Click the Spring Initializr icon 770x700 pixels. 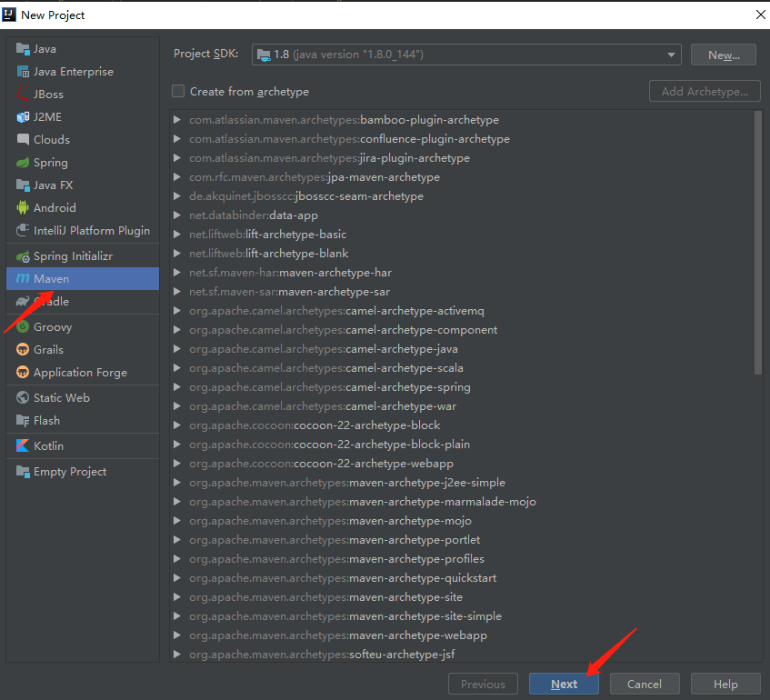[23, 256]
